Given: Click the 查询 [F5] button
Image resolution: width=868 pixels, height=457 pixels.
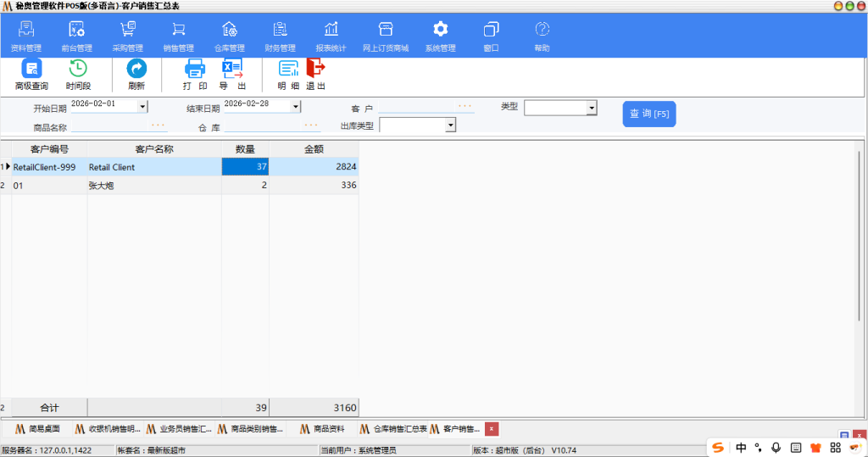Looking at the screenshot, I should (x=649, y=114).
